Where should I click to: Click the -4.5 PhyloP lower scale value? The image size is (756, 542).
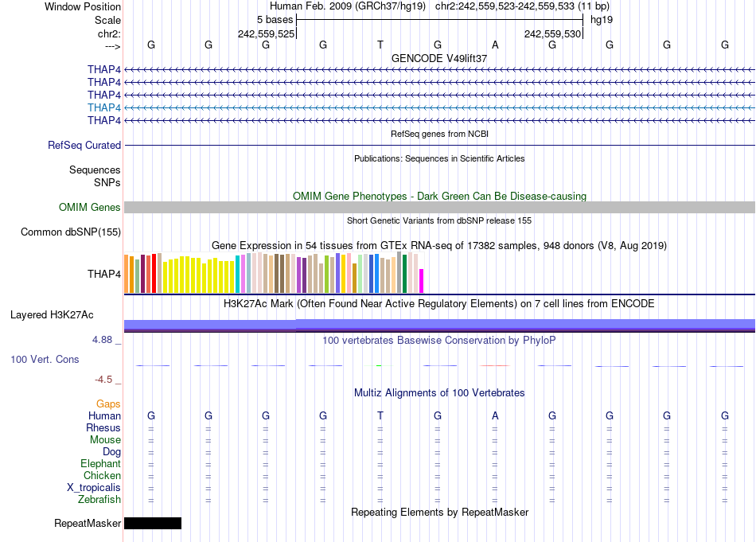103,380
